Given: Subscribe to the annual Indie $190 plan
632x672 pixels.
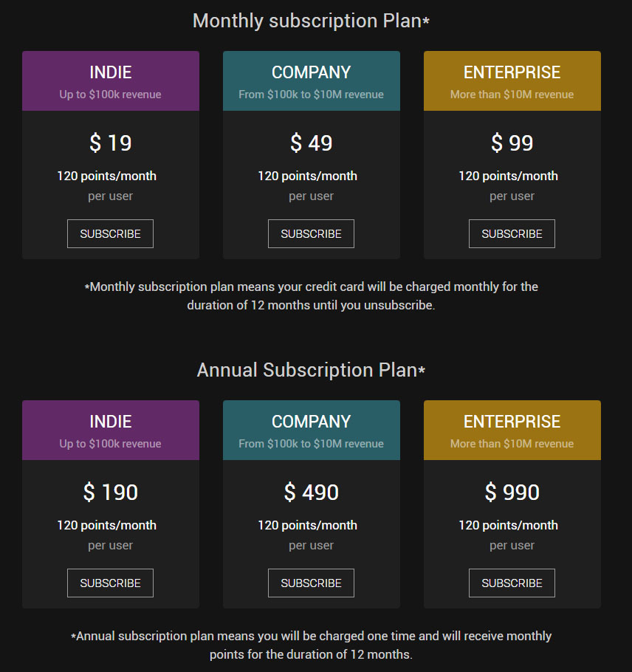Looking at the screenshot, I should (110, 583).
